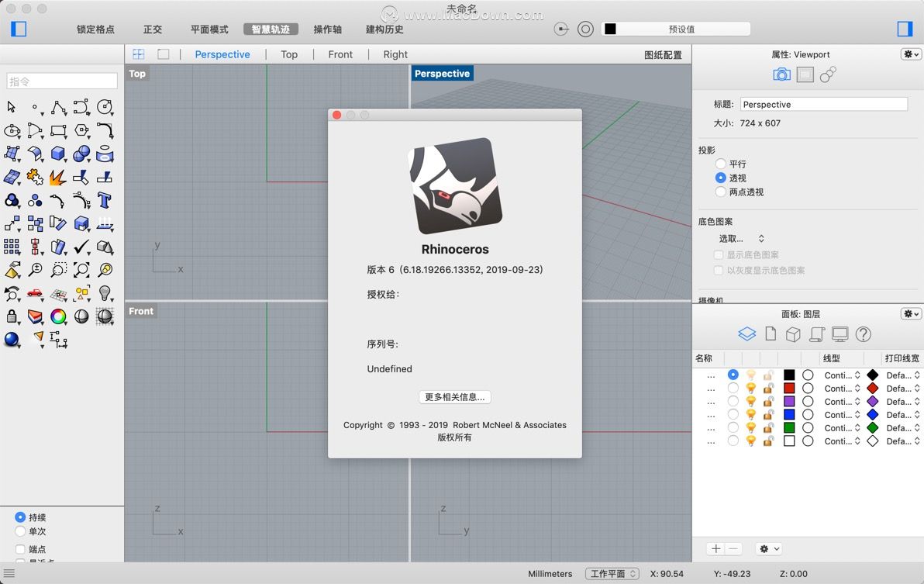Select the blue render sphere tool
This screenshot has height=584, width=924.
point(11,340)
